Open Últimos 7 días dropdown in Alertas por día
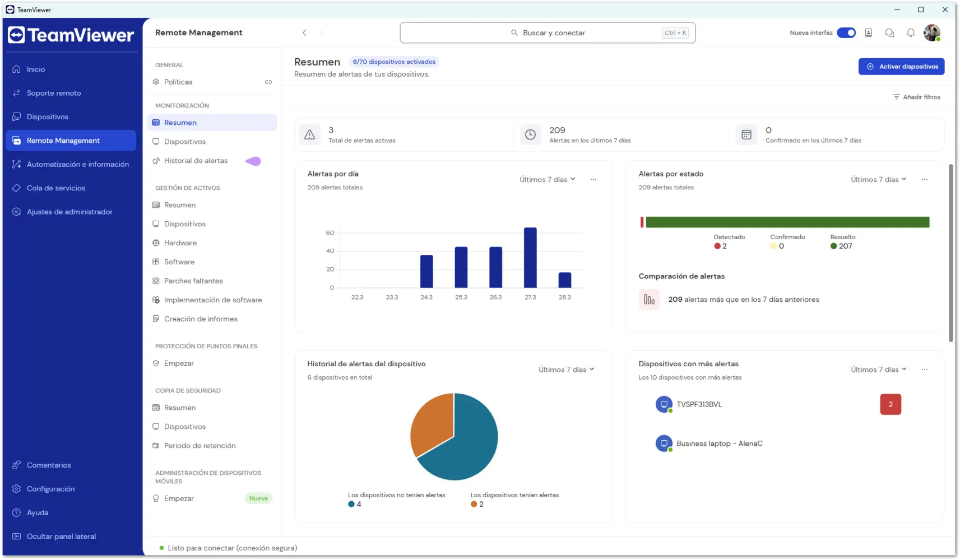This screenshot has height=560, width=960. [548, 180]
